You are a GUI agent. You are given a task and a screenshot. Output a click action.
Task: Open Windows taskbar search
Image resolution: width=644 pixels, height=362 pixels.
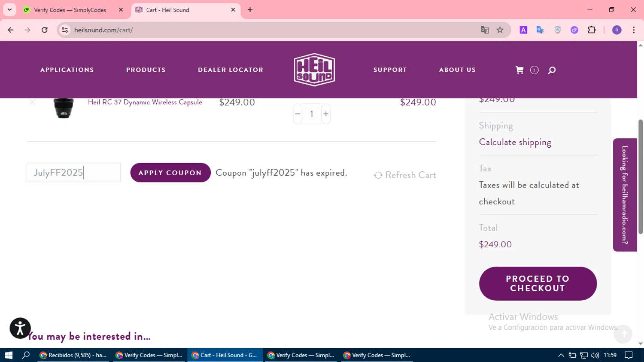[x=26, y=355]
